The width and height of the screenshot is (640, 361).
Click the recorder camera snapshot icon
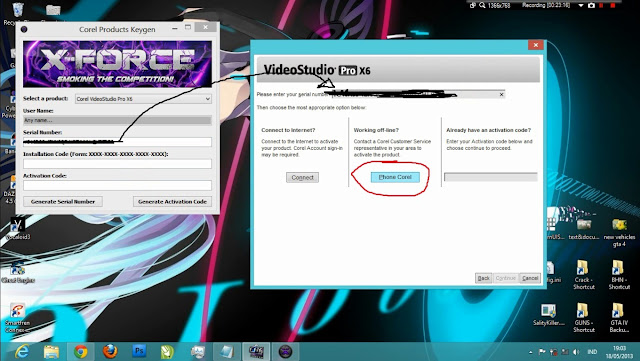click(x=591, y=5)
